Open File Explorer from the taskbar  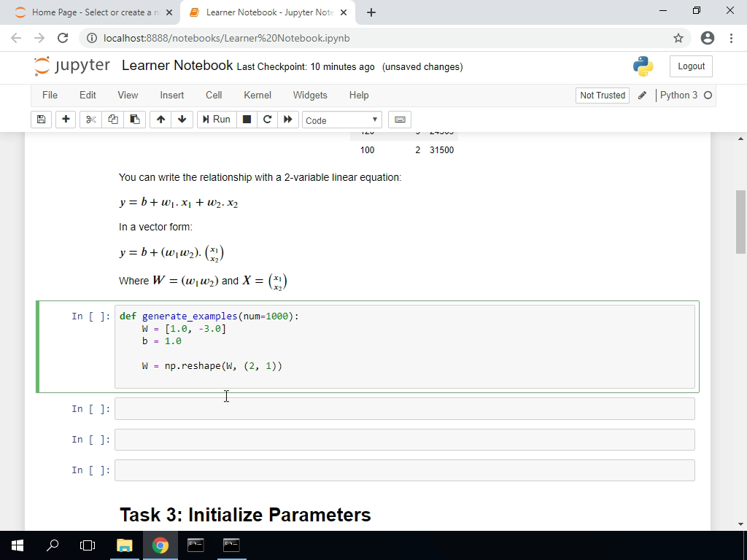124,545
